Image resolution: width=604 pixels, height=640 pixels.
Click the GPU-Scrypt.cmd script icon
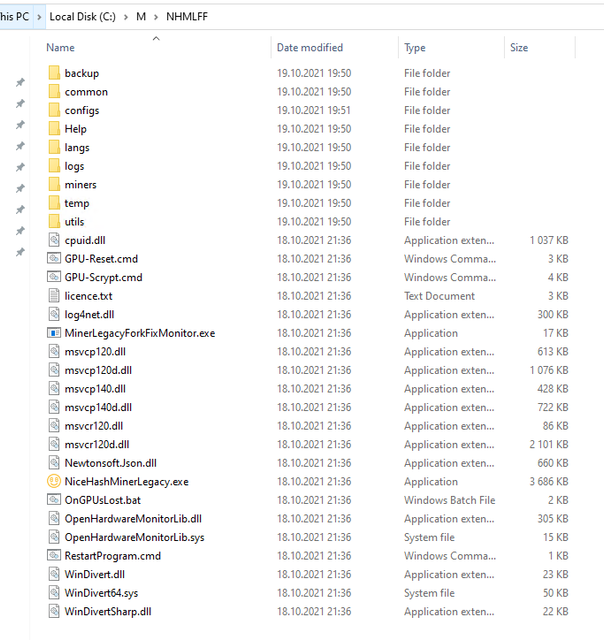54,277
